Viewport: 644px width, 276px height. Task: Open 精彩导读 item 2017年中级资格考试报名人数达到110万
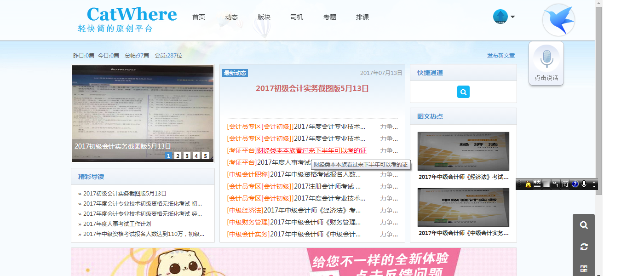pyautogui.click(x=144, y=234)
